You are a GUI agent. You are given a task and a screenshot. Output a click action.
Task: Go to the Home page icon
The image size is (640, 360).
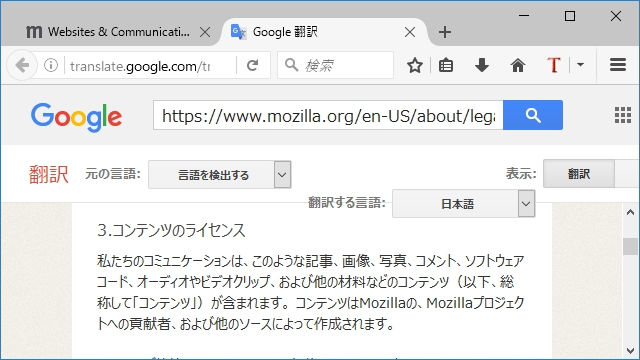(x=518, y=65)
